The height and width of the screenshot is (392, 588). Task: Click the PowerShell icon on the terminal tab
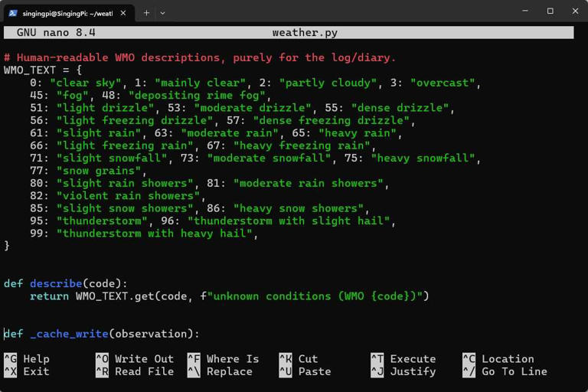click(13, 13)
